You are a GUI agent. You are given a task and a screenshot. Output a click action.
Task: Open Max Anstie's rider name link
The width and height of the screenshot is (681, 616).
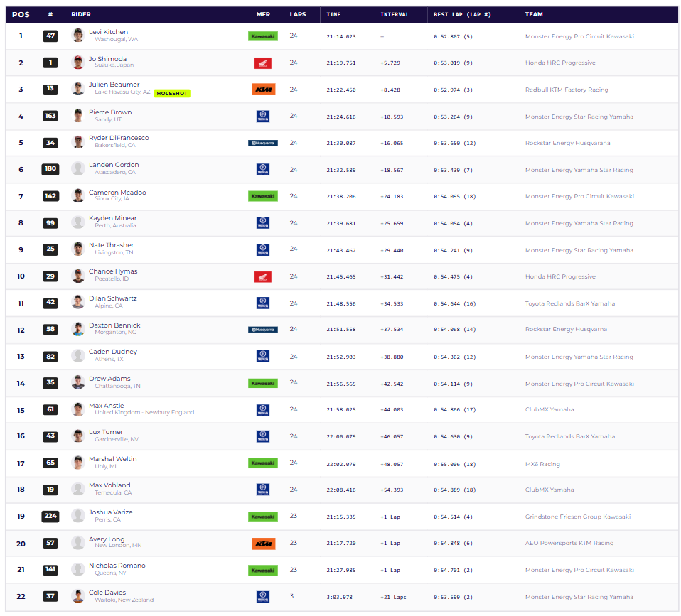[x=107, y=406]
